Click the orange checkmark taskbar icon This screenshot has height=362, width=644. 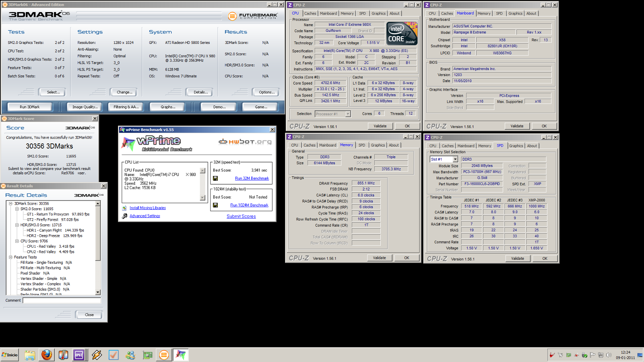[x=114, y=355]
